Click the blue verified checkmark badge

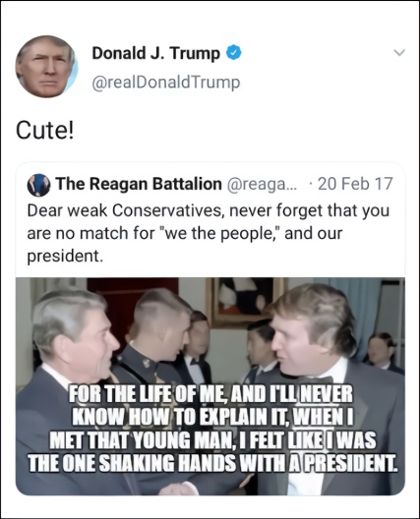234,52
